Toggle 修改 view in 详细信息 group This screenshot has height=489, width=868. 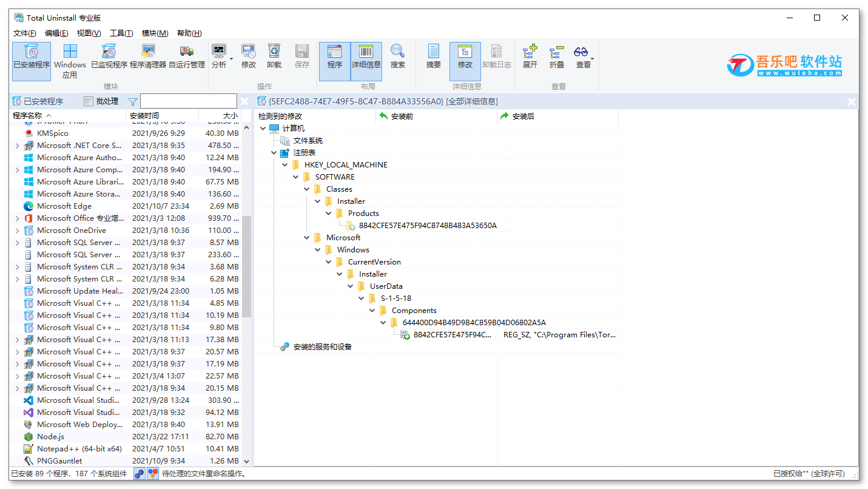[465, 61]
